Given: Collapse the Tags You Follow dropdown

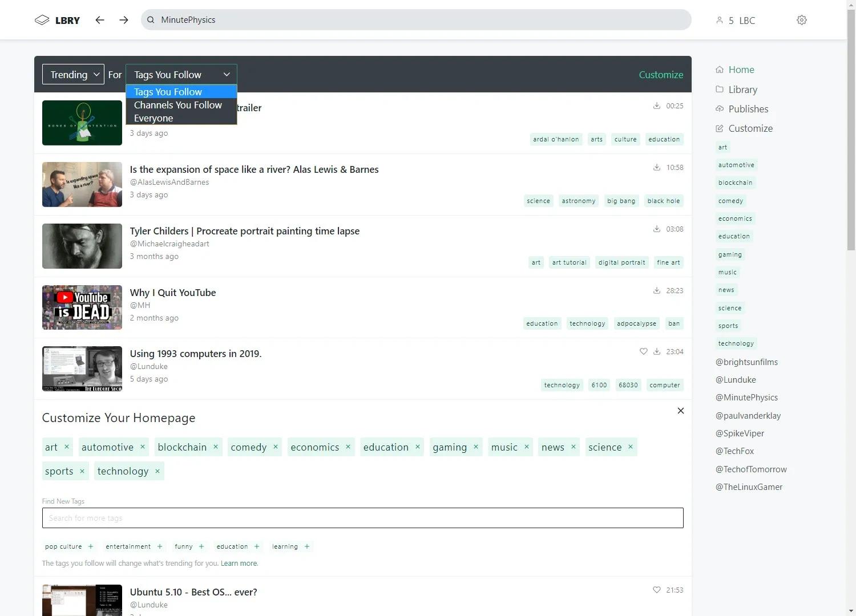Looking at the screenshot, I should [x=181, y=74].
